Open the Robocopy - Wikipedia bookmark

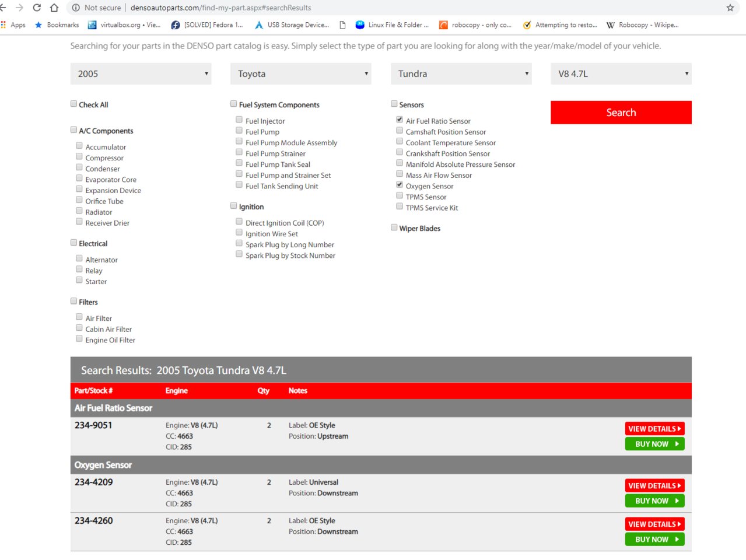point(643,25)
